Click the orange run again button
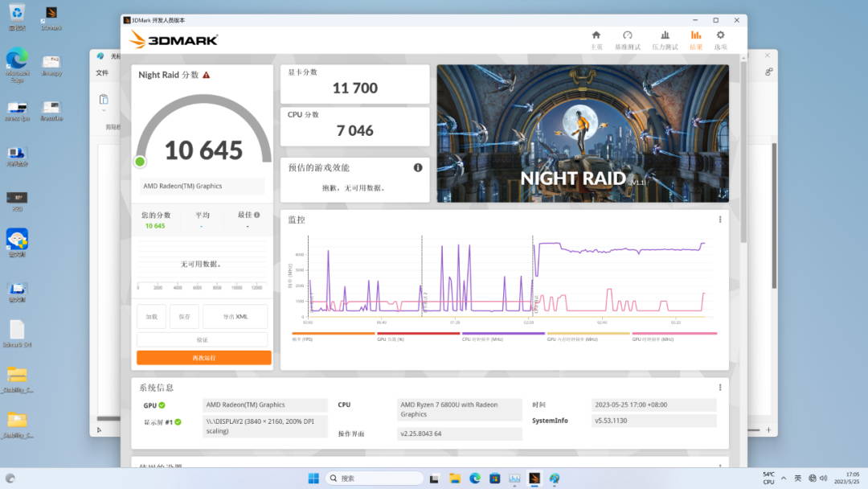Viewport: 868px width, 489px height. [x=203, y=358]
